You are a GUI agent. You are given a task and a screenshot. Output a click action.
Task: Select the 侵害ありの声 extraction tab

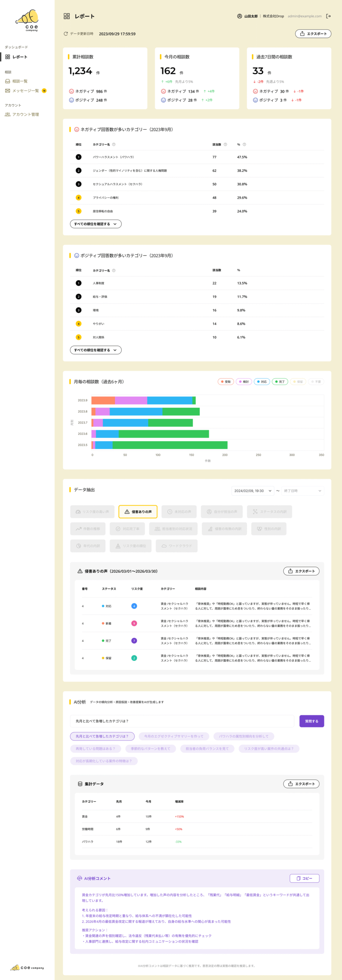click(138, 512)
